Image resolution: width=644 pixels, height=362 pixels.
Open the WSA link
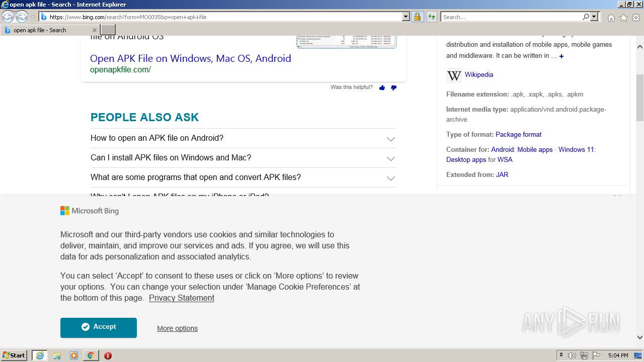click(x=505, y=160)
